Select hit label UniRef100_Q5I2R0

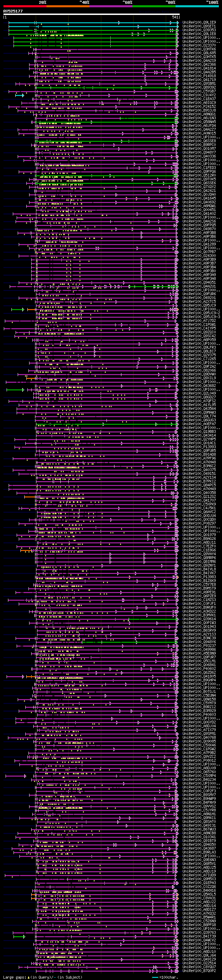pos(199,175)
